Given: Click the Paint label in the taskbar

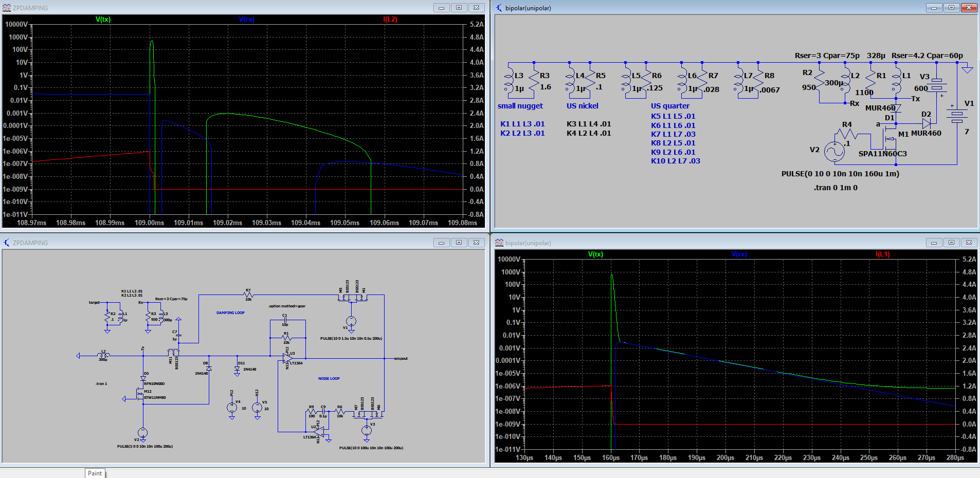Looking at the screenshot, I should pyautogui.click(x=95, y=473).
